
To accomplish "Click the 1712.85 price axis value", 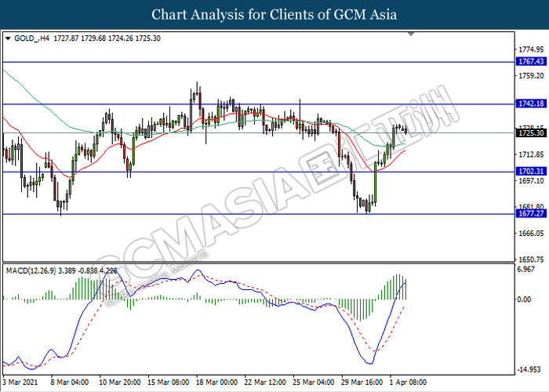I will (x=531, y=154).
